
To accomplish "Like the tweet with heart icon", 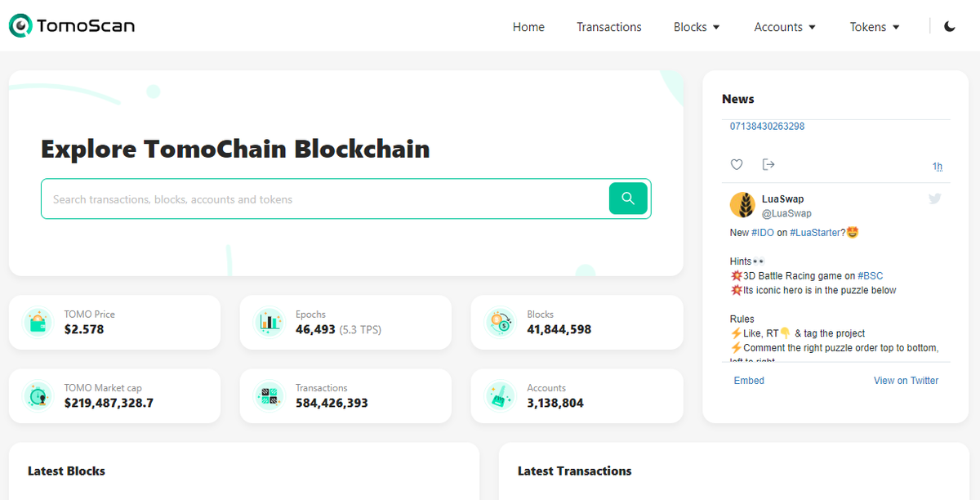I will [737, 165].
